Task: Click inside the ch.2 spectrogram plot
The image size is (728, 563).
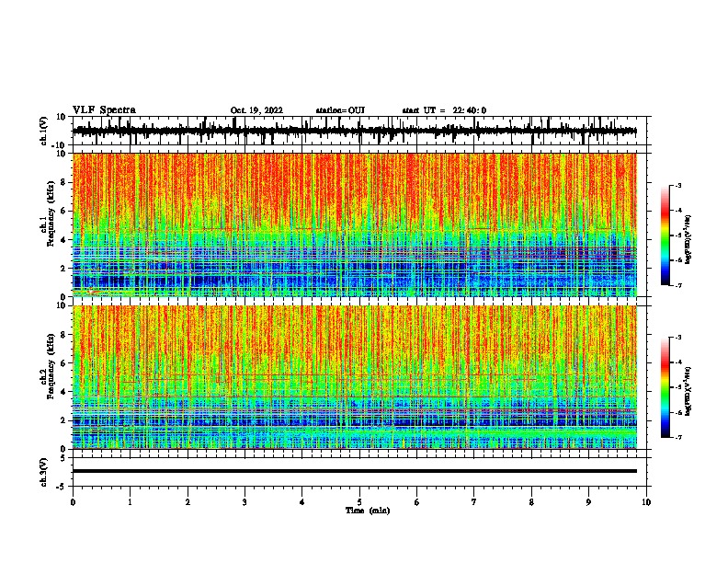Action: pos(354,377)
